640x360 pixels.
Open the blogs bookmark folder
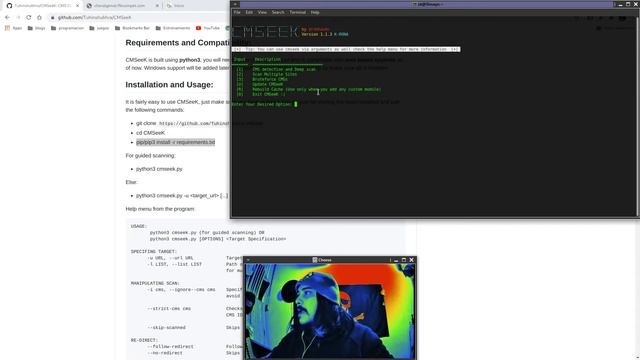(36, 28)
